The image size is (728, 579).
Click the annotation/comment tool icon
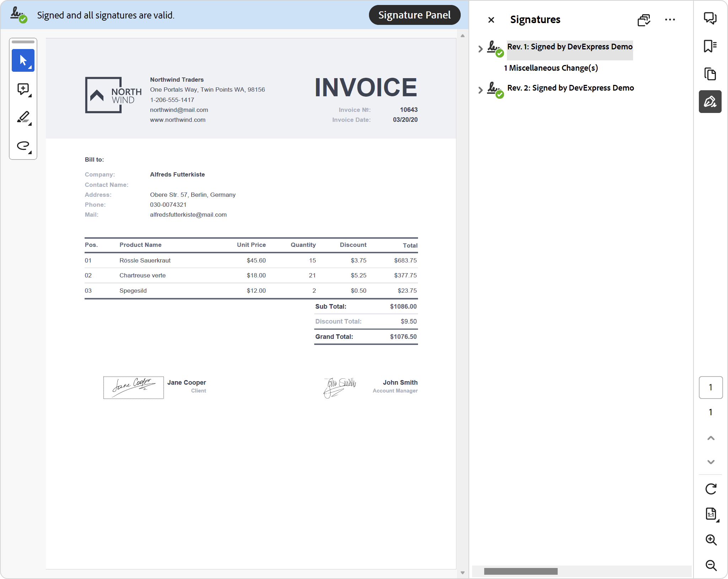click(23, 89)
